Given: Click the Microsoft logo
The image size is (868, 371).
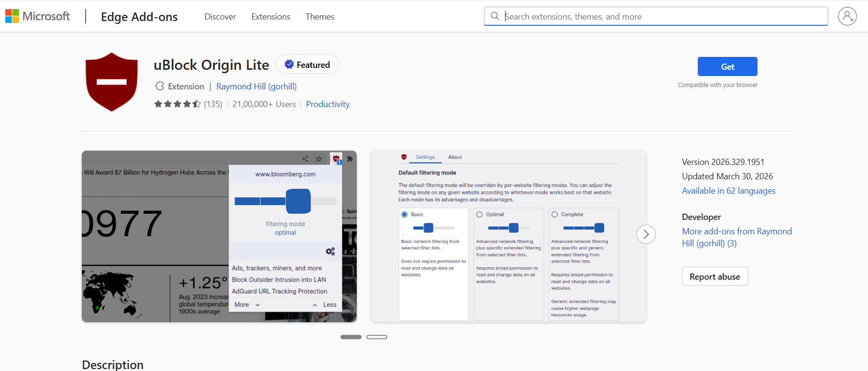Looking at the screenshot, I should pos(37,16).
